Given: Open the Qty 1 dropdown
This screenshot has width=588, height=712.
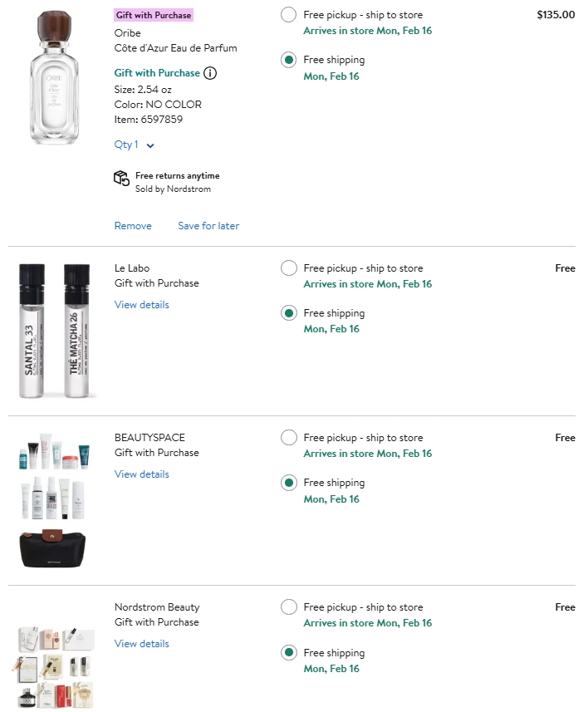Looking at the screenshot, I should click(135, 145).
